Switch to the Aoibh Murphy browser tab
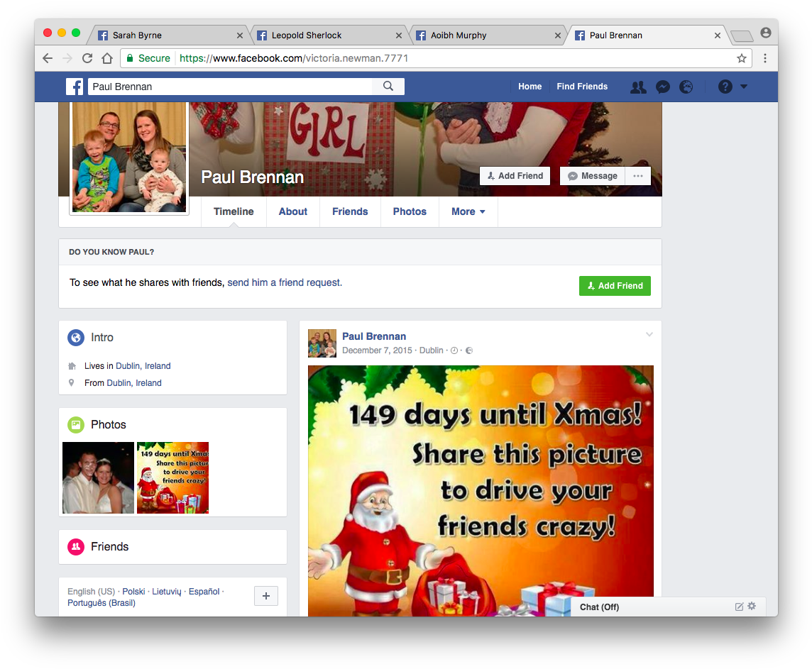 pyautogui.click(x=459, y=35)
